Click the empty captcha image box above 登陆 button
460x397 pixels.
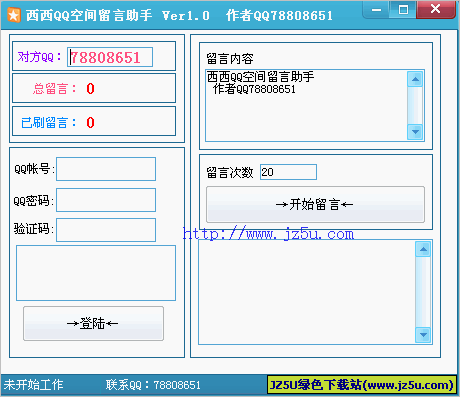(96, 273)
